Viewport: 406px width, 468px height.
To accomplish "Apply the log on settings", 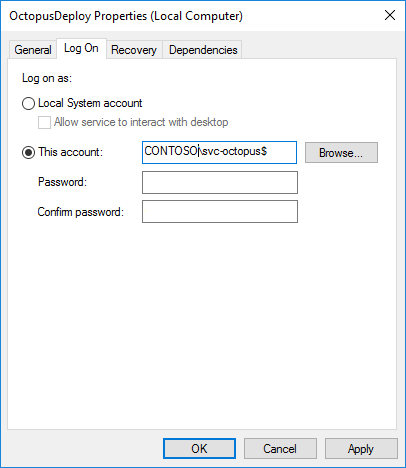I will pyautogui.click(x=361, y=449).
